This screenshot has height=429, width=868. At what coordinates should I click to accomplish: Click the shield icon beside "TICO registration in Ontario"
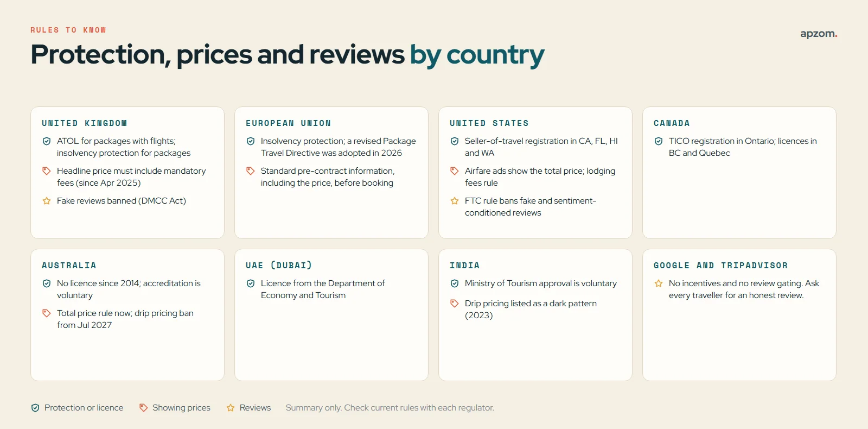tap(659, 141)
